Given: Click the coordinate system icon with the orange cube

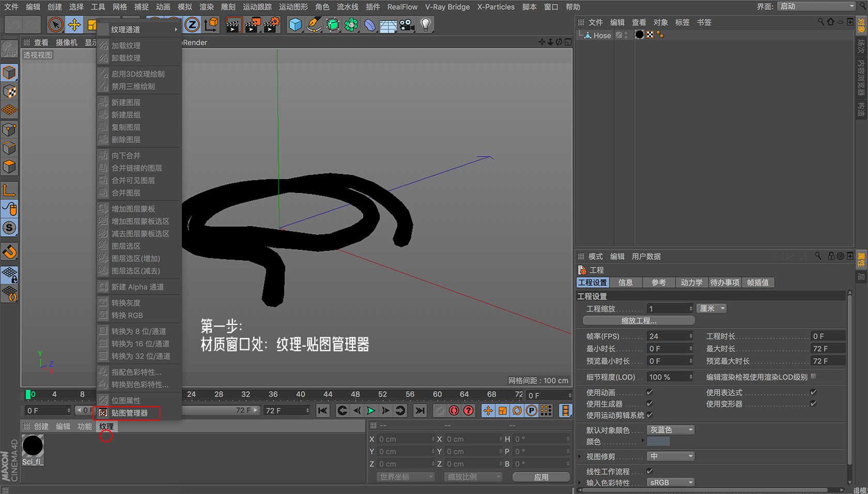Looking at the screenshot, I should pos(211,24).
